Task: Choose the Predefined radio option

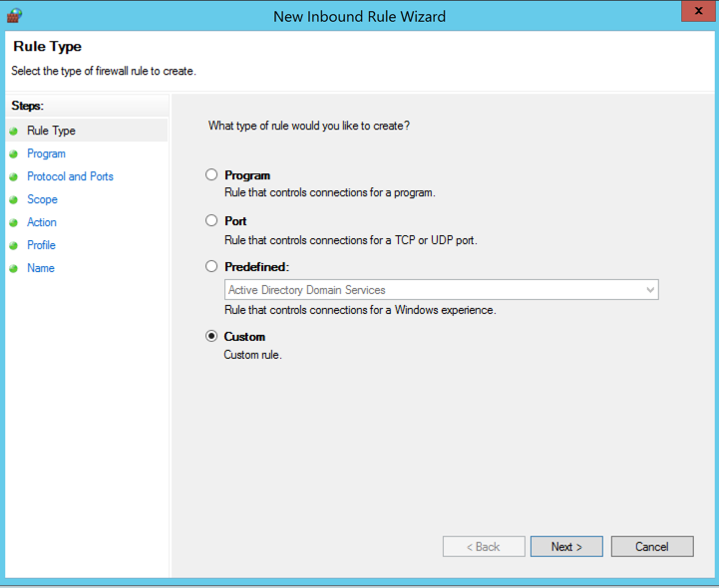Action: tap(211, 266)
